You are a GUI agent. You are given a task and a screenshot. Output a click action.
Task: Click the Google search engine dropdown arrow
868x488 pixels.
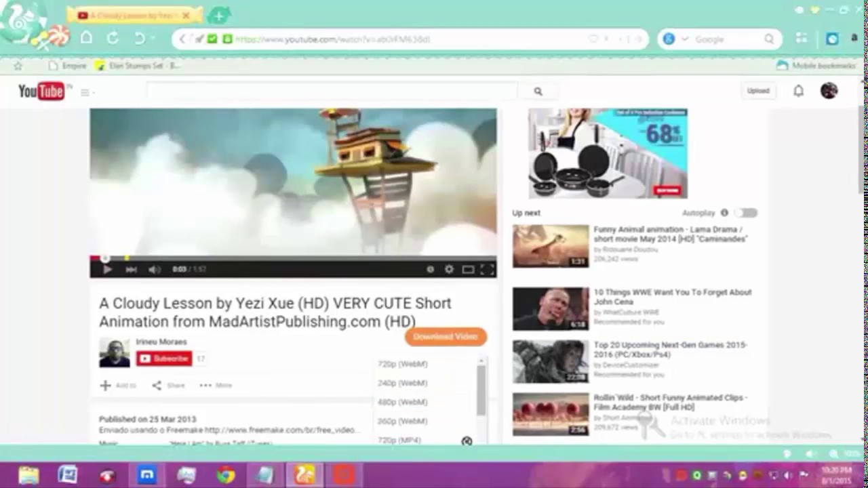point(684,39)
